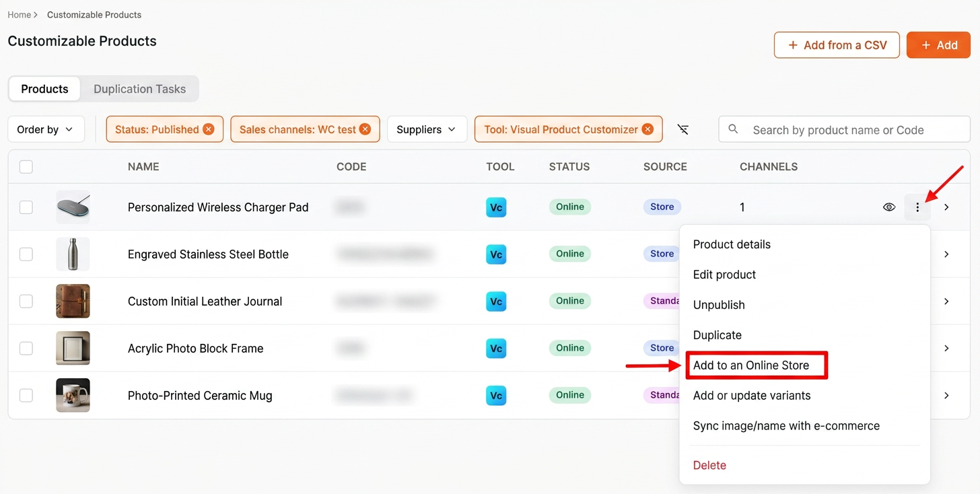Click the STATUS column header
The height and width of the screenshot is (494, 980).
point(569,167)
